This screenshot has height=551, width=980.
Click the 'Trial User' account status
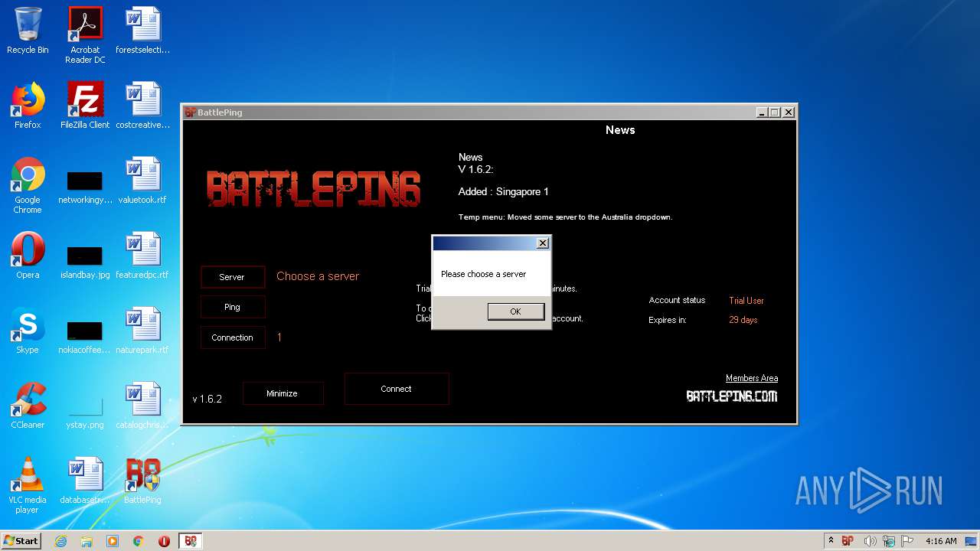(x=746, y=301)
